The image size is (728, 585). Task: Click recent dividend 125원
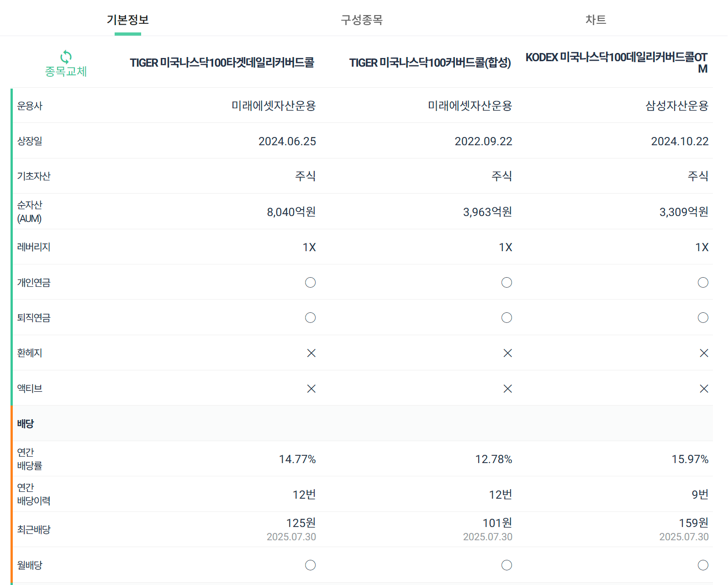coord(301,523)
